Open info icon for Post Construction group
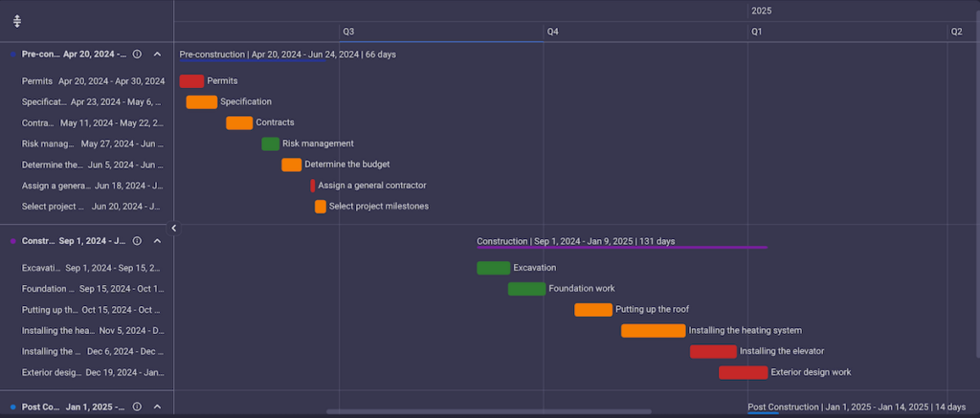The height and width of the screenshot is (418, 980). (137, 407)
